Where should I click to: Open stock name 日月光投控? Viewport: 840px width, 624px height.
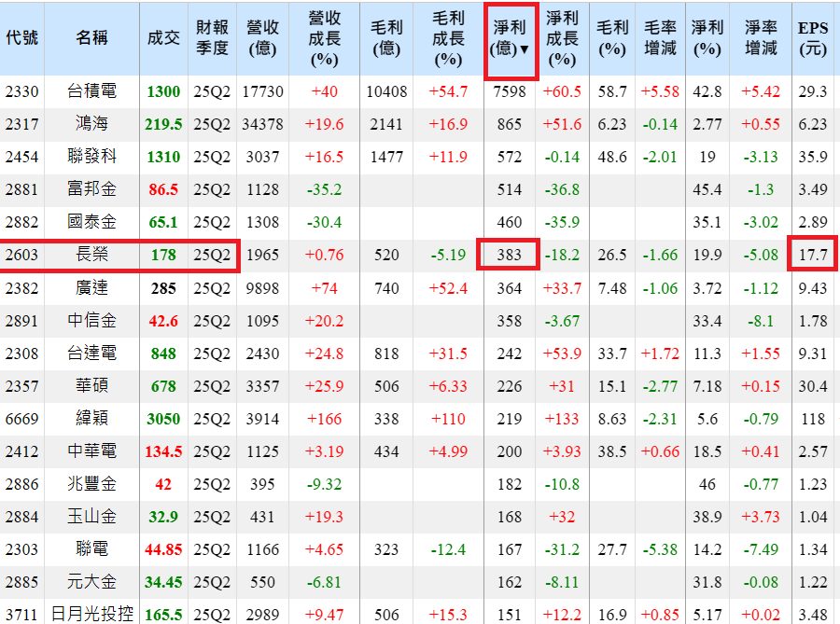click(x=91, y=615)
